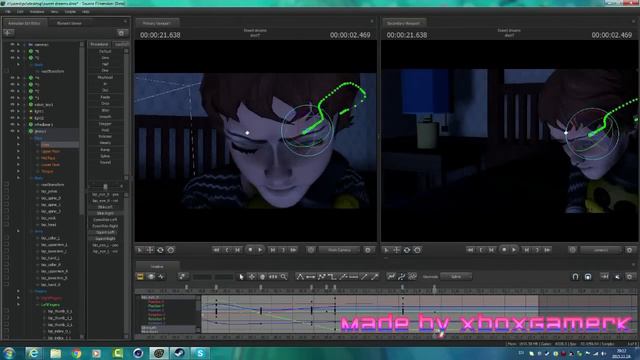The image size is (640, 360).
Task: Switch to the Element Viewer tab
Action: [69, 23]
